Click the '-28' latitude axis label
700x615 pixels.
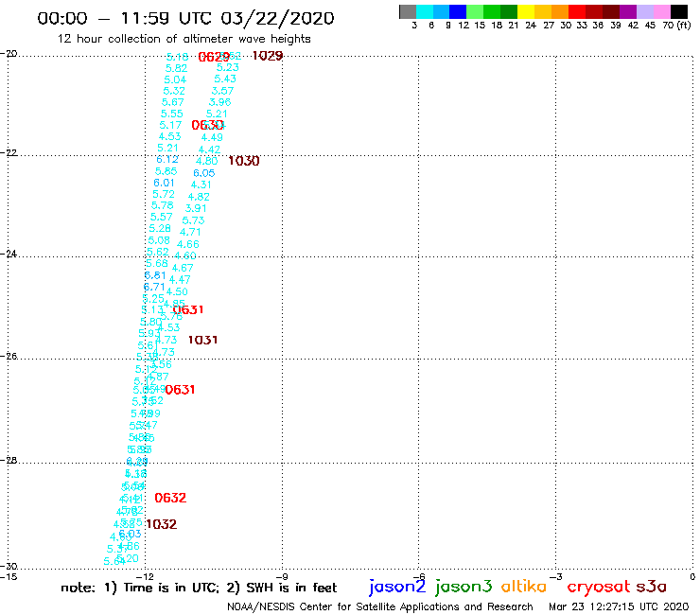pyautogui.click(x=9, y=460)
